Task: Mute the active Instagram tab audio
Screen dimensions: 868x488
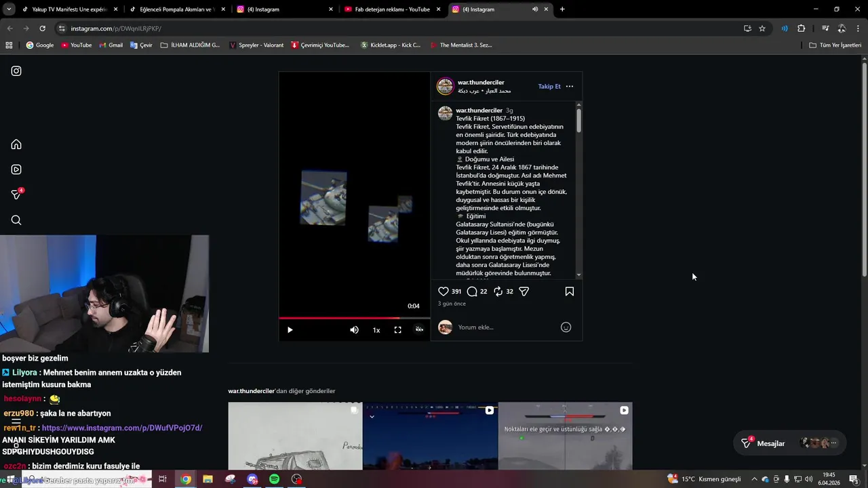Action: pyautogui.click(x=535, y=9)
